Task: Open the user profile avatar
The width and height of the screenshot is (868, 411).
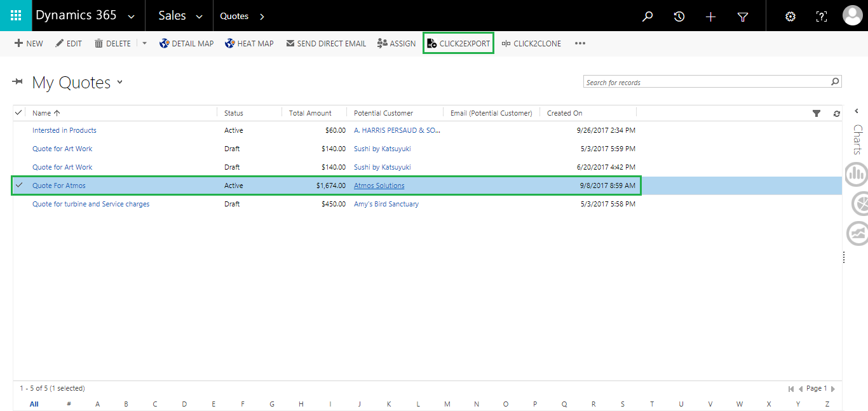Action: [852, 16]
